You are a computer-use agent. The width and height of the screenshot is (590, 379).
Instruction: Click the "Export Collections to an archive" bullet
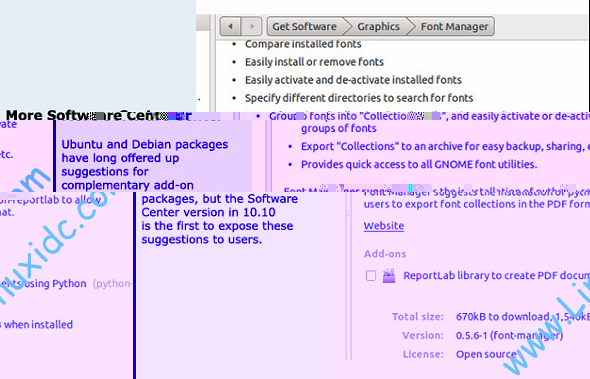(x=445, y=146)
